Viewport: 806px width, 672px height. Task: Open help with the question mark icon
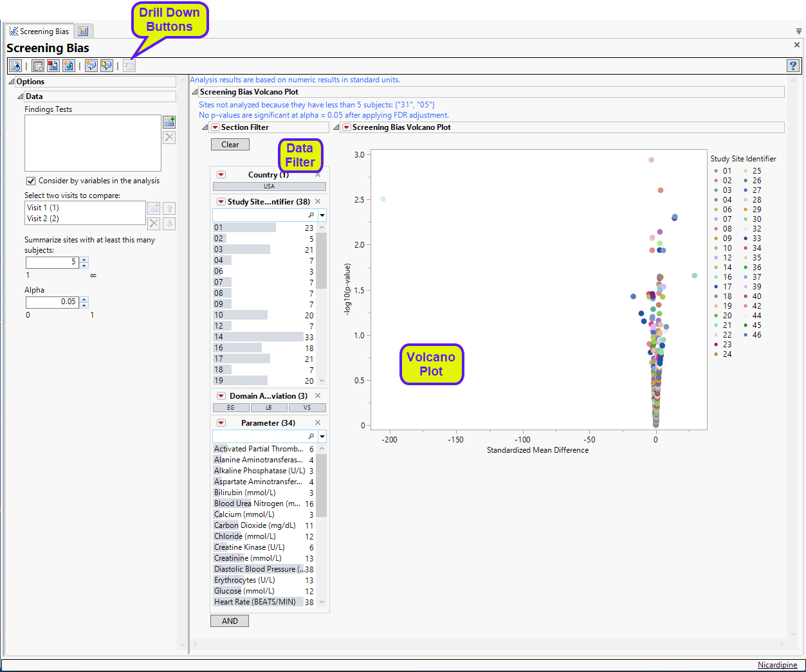click(793, 66)
